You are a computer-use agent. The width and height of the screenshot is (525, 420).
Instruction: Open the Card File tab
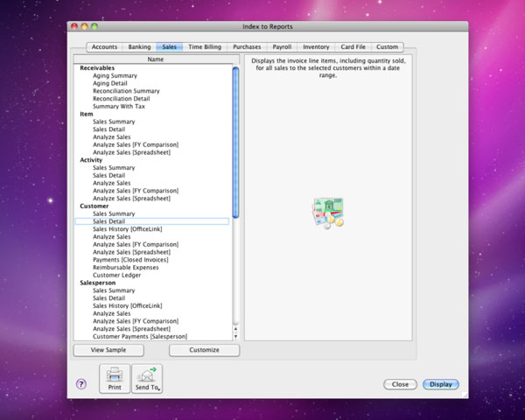pos(353,47)
